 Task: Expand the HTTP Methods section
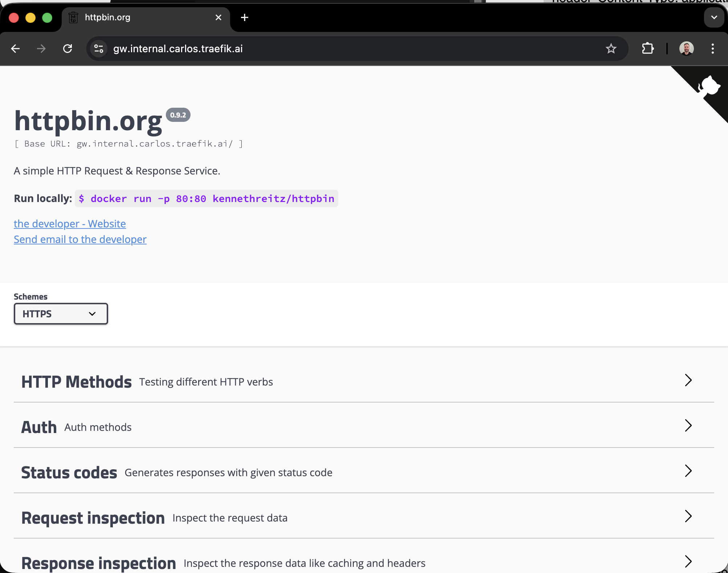[688, 380]
